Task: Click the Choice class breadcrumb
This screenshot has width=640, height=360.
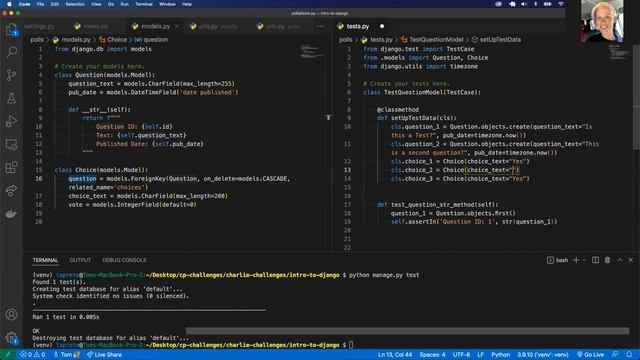Action: (x=113, y=40)
